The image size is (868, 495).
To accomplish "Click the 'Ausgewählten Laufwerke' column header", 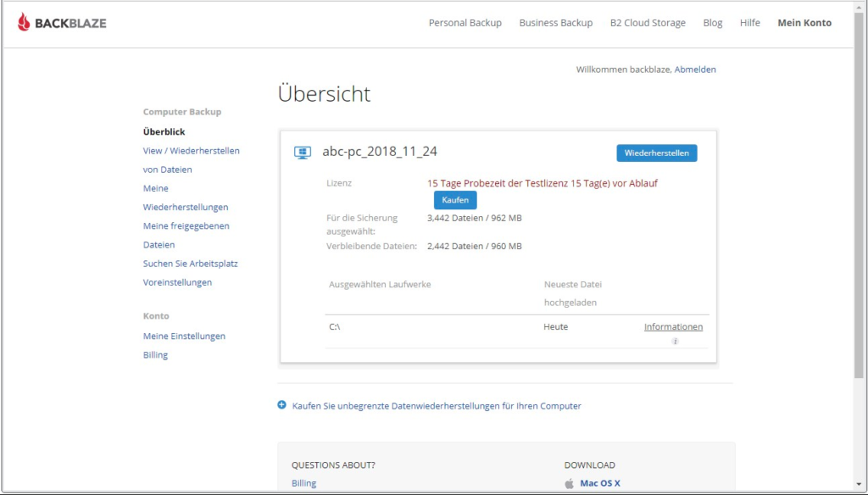I will pos(380,285).
